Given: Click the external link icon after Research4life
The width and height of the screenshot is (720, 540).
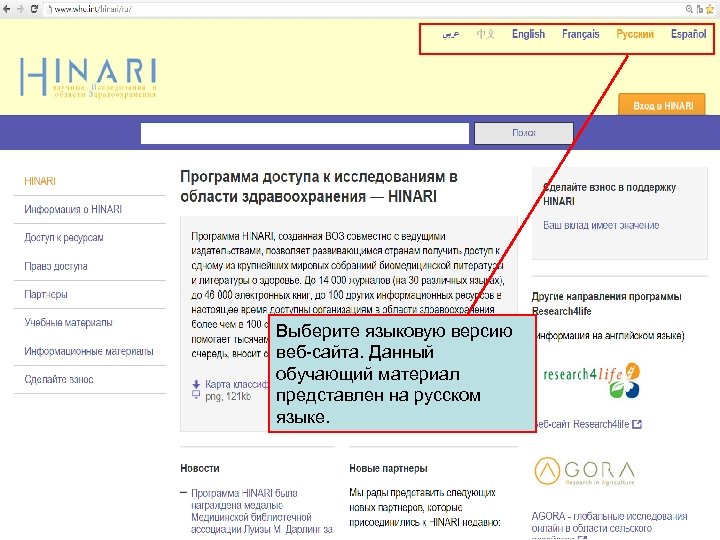Looking at the screenshot, I should point(636,424).
